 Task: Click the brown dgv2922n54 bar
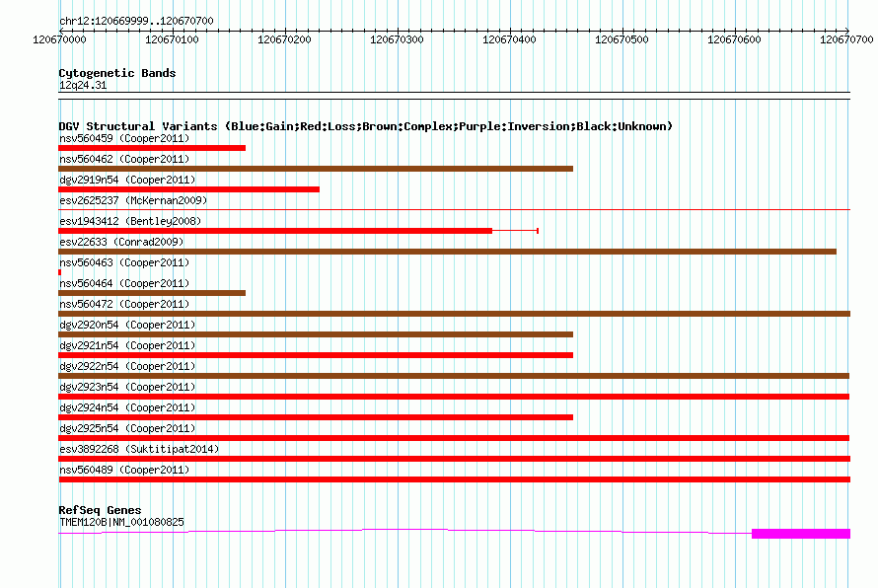click(454, 376)
